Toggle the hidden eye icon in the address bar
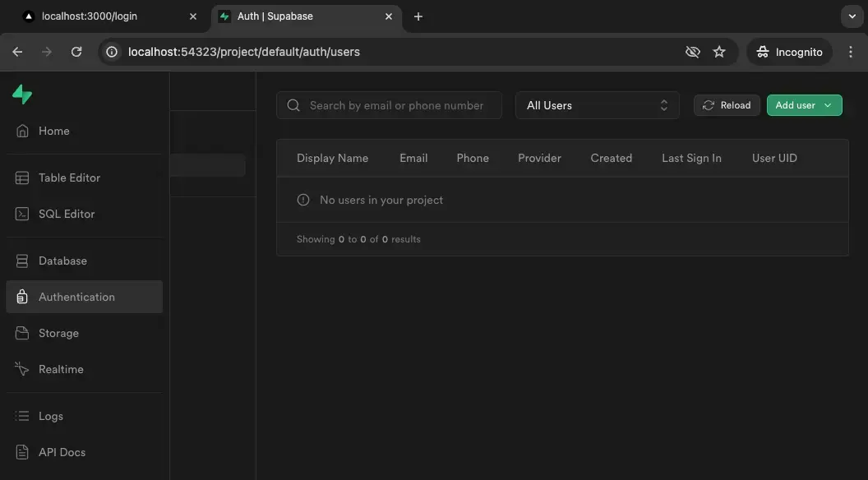The height and width of the screenshot is (480, 868). click(x=692, y=51)
